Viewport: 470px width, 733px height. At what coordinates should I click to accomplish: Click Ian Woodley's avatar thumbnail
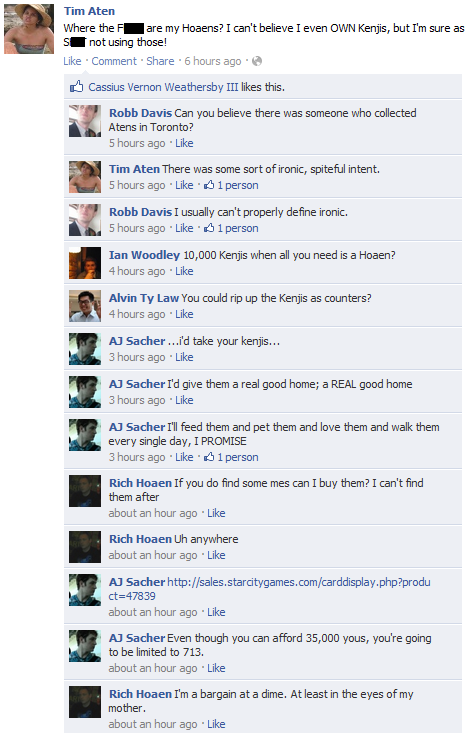pos(85,263)
